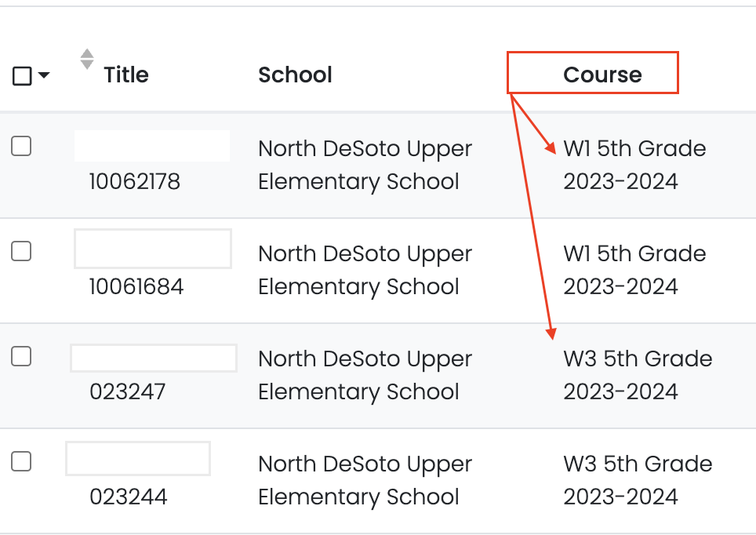Screen dimensions: 756x535
Task: Check the row for title 10062178
Action: click(x=21, y=146)
